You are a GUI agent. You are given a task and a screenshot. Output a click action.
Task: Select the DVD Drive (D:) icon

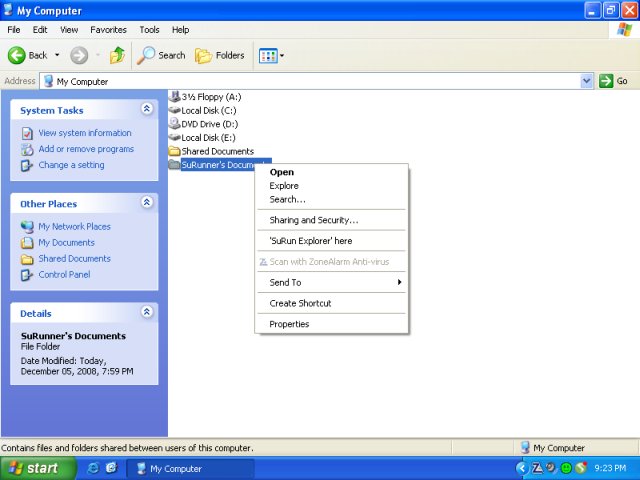click(x=174, y=124)
